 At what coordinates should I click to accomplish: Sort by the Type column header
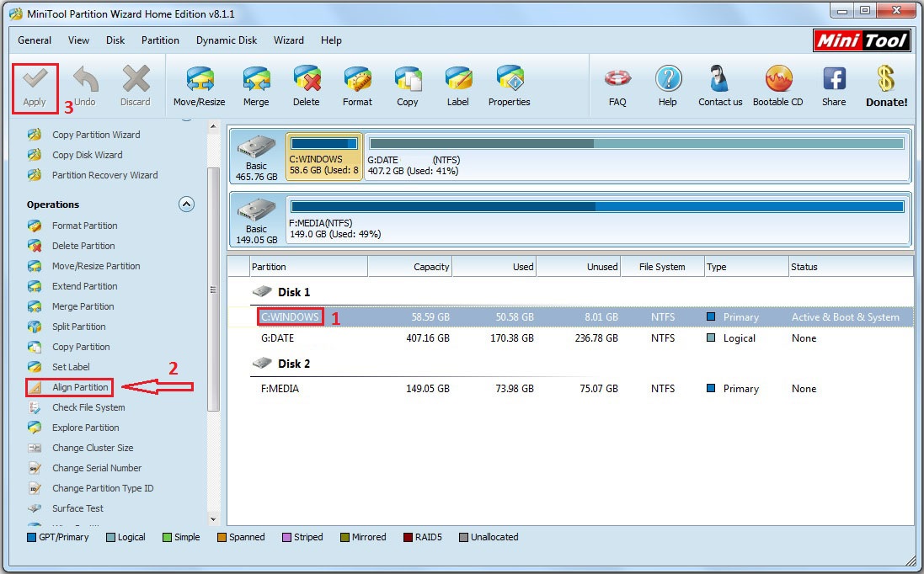point(746,267)
